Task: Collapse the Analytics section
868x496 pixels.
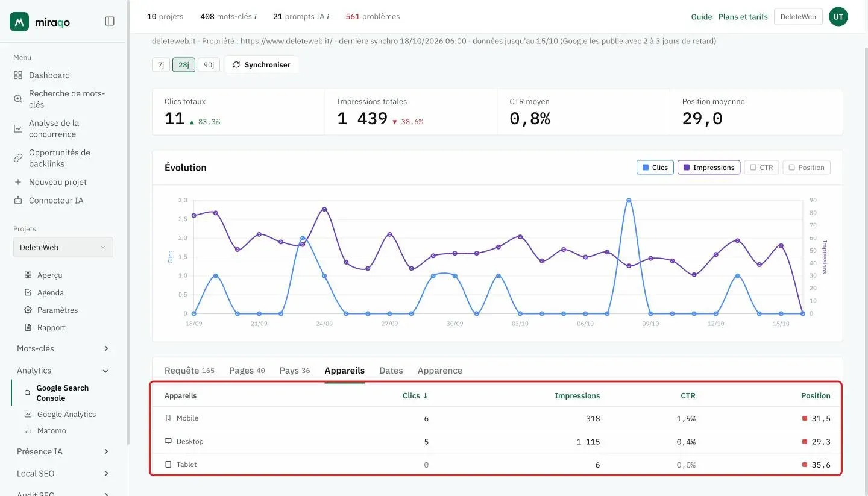Action: pos(106,371)
